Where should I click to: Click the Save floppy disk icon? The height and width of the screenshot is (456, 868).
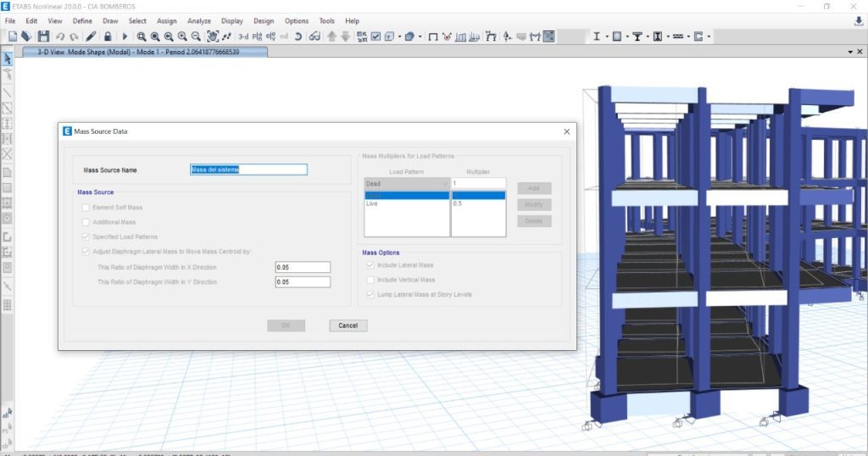click(x=43, y=36)
